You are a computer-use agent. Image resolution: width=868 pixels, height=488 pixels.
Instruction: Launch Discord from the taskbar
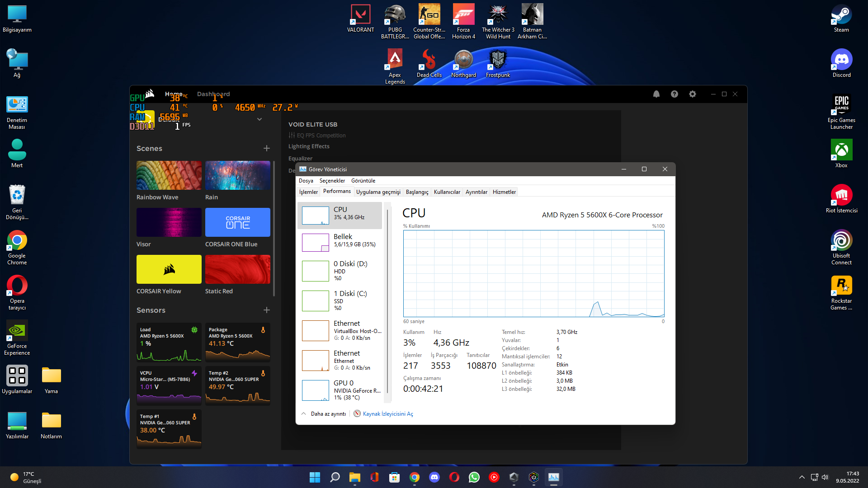coord(434,477)
